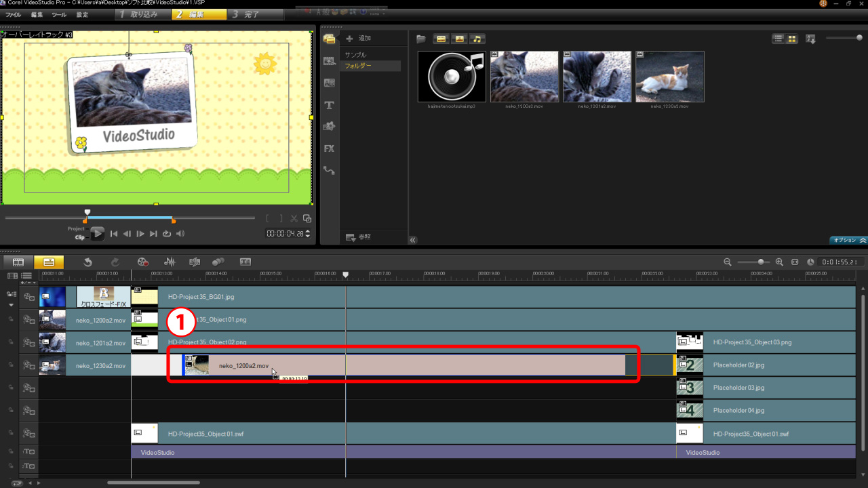Expand the Options panel
The width and height of the screenshot is (868, 488).
click(848, 240)
